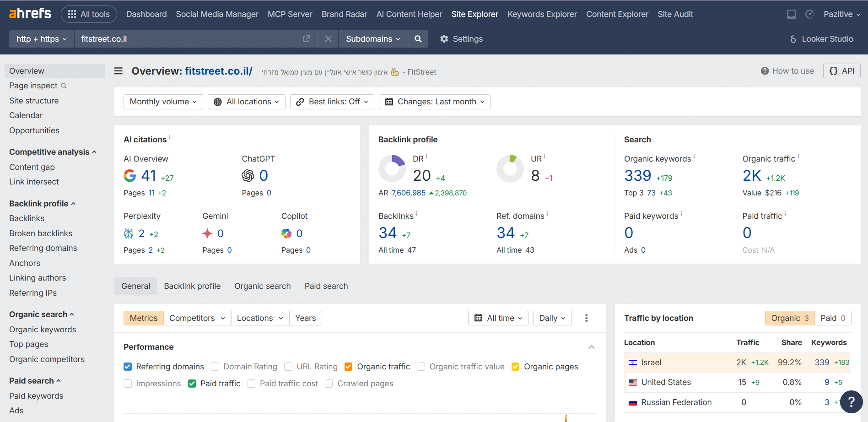The height and width of the screenshot is (422, 868).
Task: Open http + https protocol dropdown
Action: pos(42,39)
